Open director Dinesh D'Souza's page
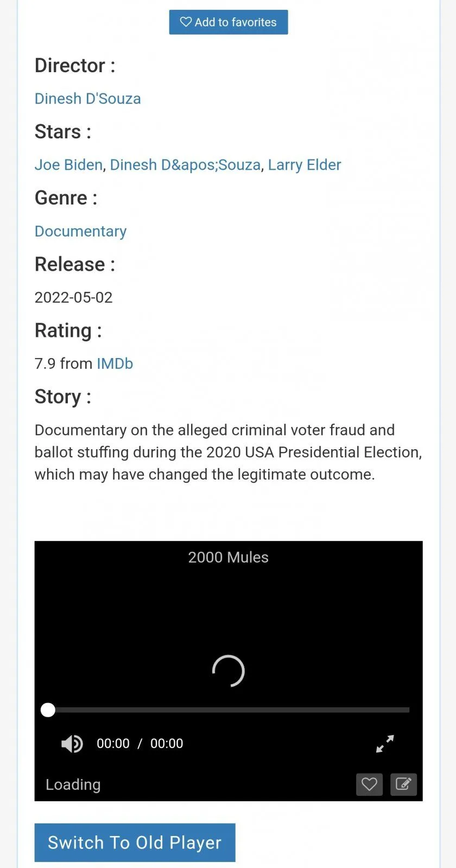Viewport: 456px width, 868px height. [x=87, y=99]
